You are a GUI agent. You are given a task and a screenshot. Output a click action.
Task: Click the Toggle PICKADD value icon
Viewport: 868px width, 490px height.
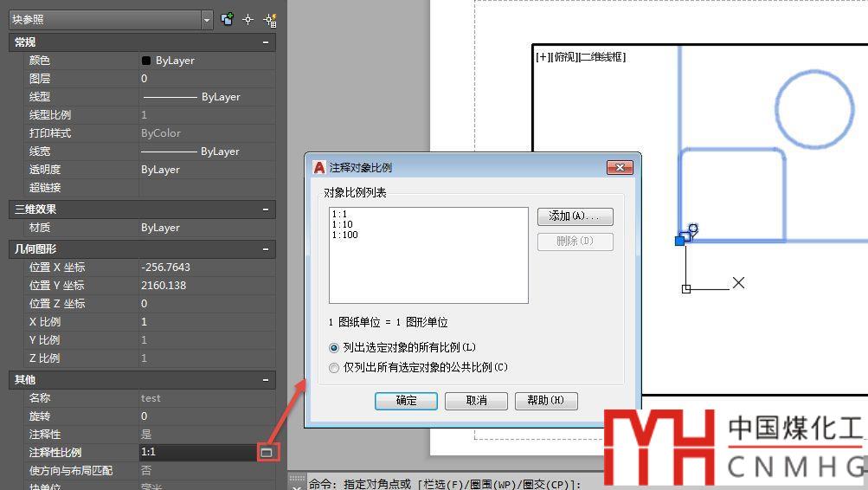click(x=228, y=19)
